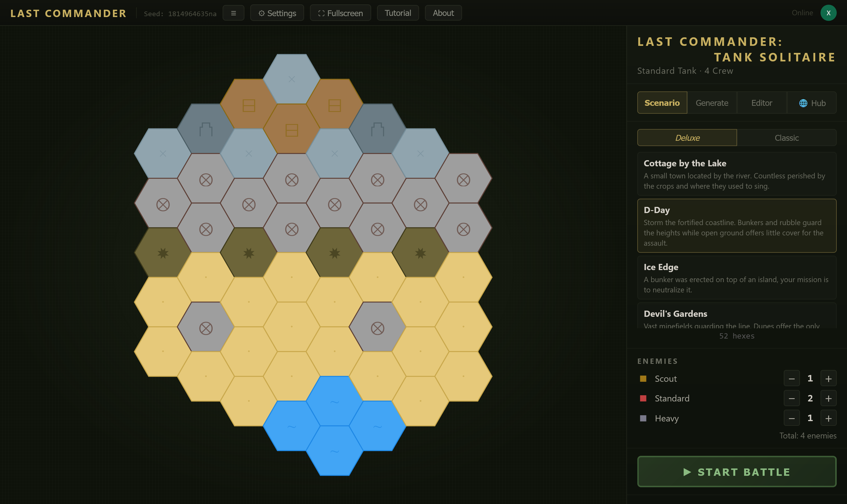847x504 pixels.
Task: Open Settings with the gear icon
Action: click(x=277, y=13)
